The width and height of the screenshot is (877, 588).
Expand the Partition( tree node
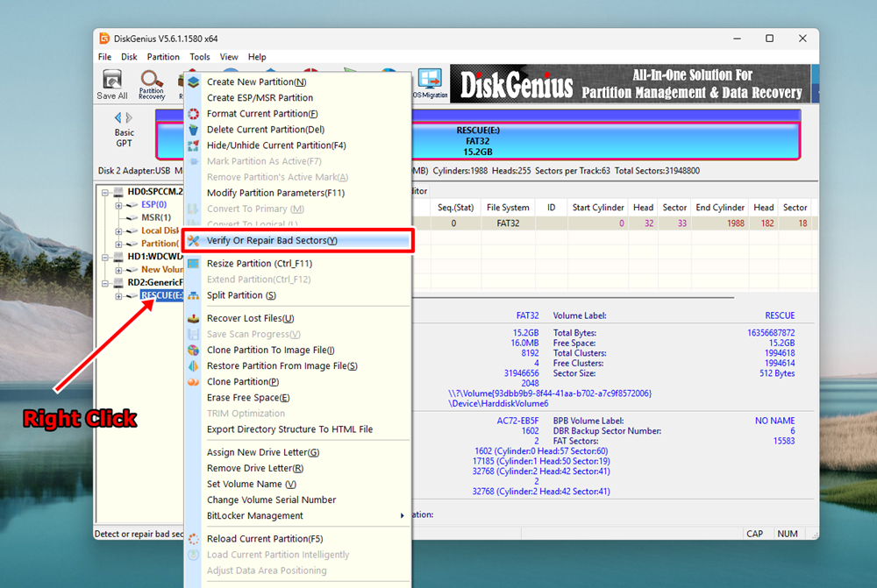point(118,244)
